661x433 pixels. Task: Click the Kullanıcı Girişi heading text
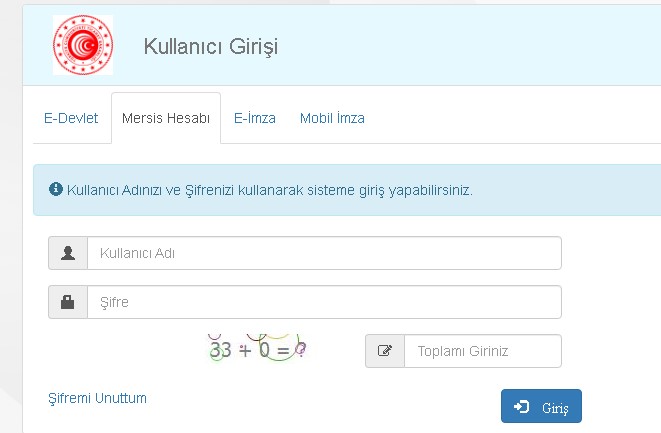pos(211,46)
